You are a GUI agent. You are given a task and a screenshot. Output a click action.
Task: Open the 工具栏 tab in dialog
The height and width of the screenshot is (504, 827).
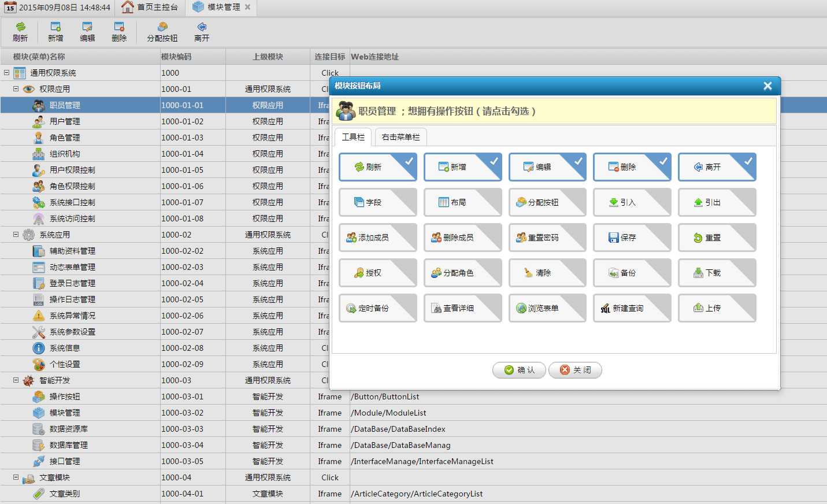[x=353, y=137]
